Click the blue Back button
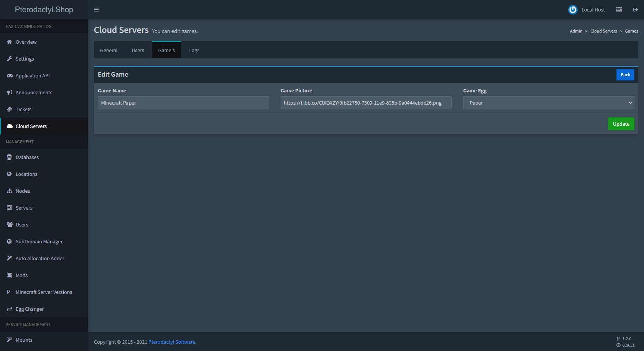This screenshot has height=351, width=644. pyautogui.click(x=625, y=75)
